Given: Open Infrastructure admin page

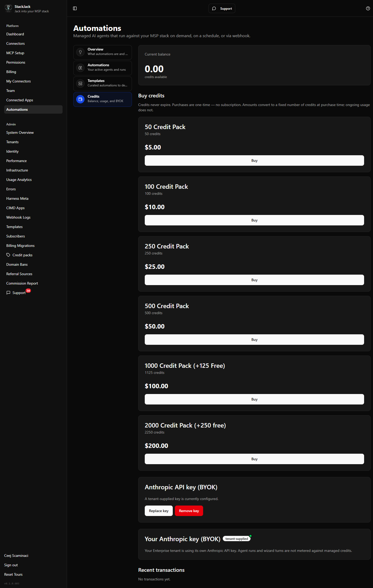Looking at the screenshot, I should tap(33, 170).
